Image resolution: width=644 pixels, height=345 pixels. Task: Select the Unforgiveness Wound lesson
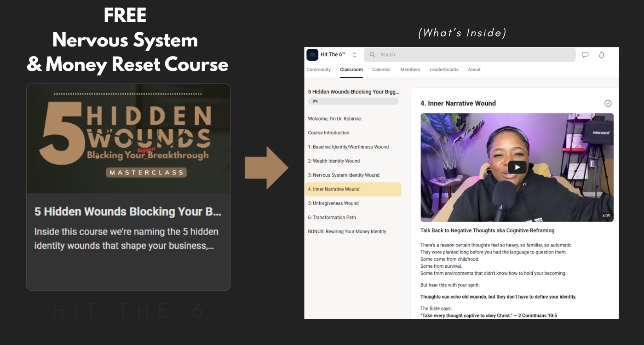(333, 203)
